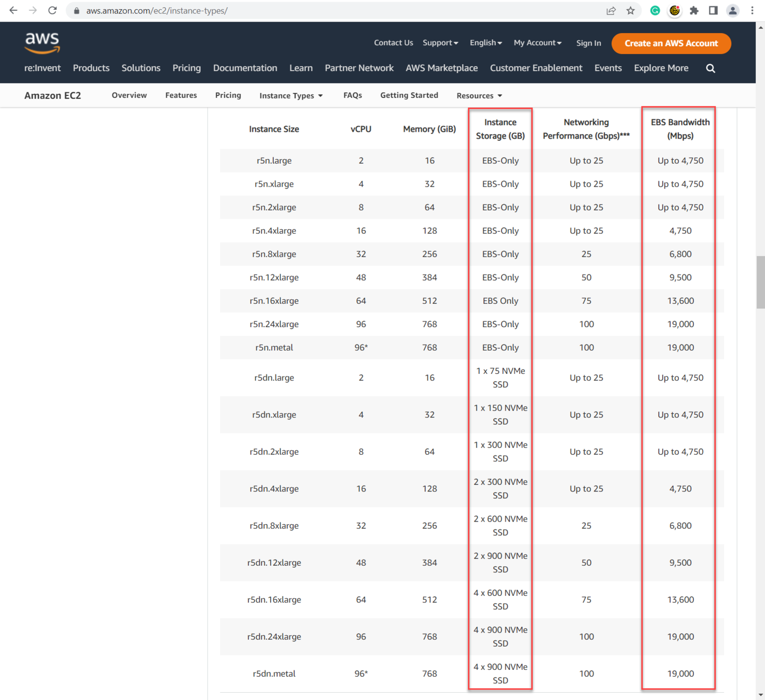Open the Products menu
This screenshot has height=700, width=765.
coord(91,68)
